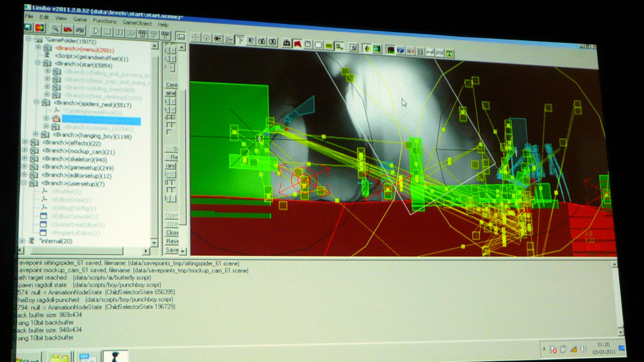This screenshot has width=644, height=362.
Task: Expand the Branch (menu)(2501) node
Action: point(38,47)
